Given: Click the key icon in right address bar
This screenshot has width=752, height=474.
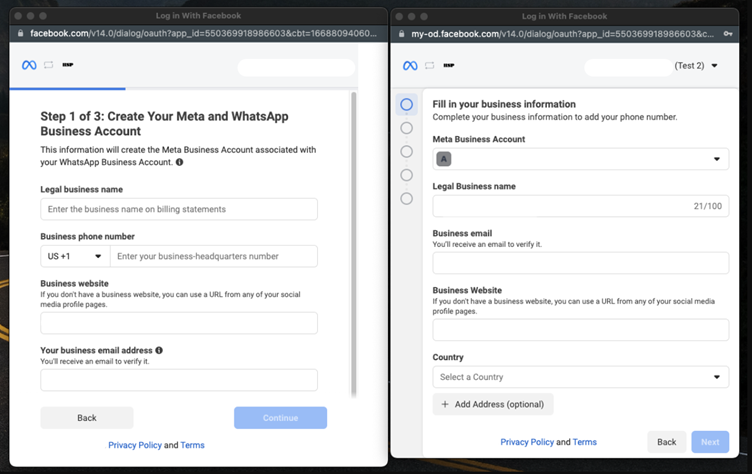Looking at the screenshot, I should [x=728, y=34].
